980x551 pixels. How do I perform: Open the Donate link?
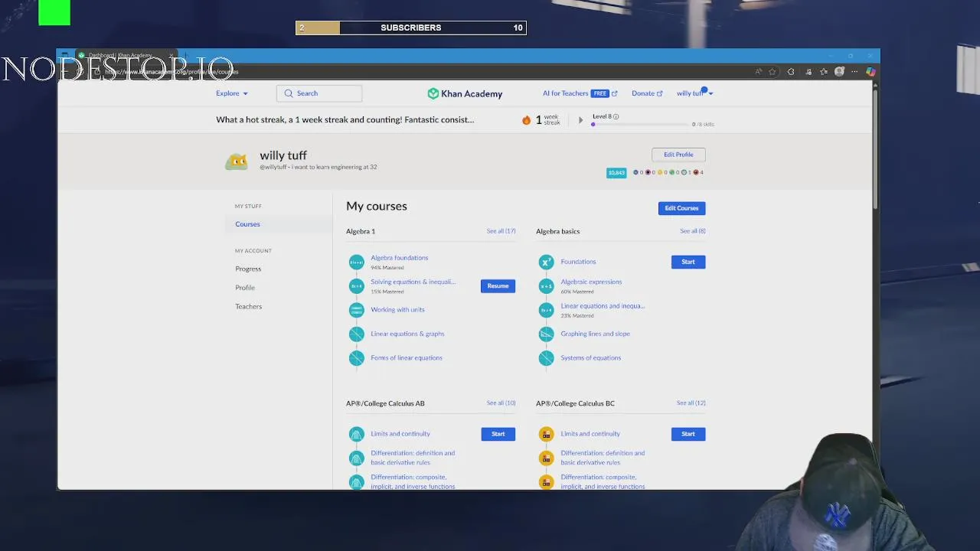coord(647,93)
